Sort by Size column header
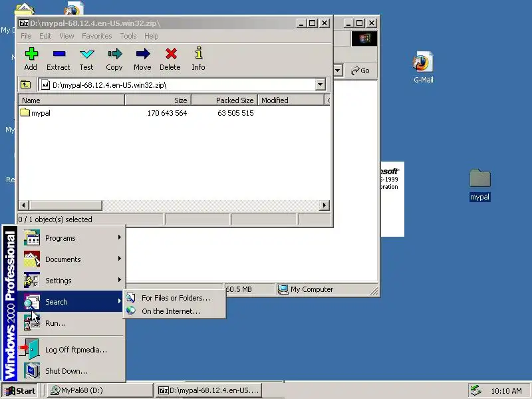This screenshot has height=399, width=532. (x=158, y=100)
